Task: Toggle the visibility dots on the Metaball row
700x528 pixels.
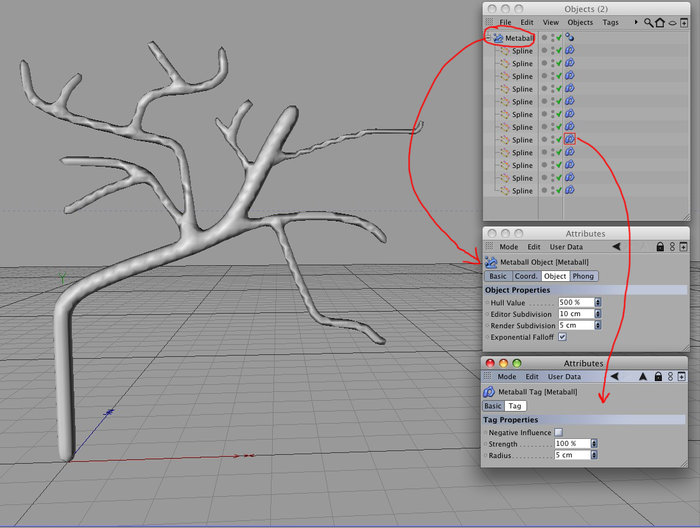Action: click(x=553, y=38)
